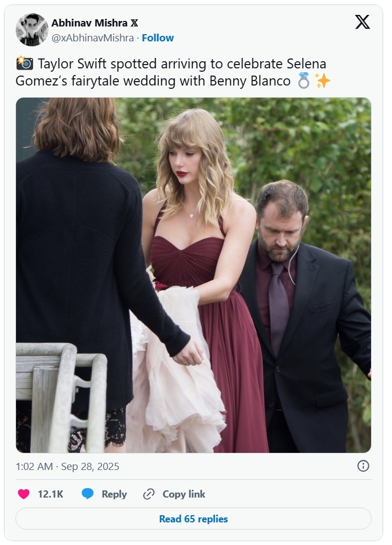Click the sparkles emoji ending the tweet
The height and width of the screenshot is (545, 392).
323,81
